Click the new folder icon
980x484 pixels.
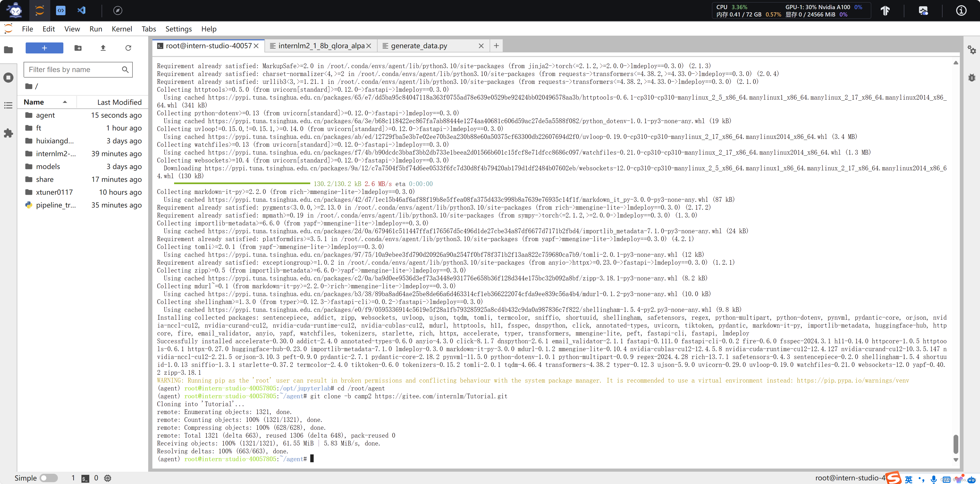pyautogui.click(x=78, y=48)
